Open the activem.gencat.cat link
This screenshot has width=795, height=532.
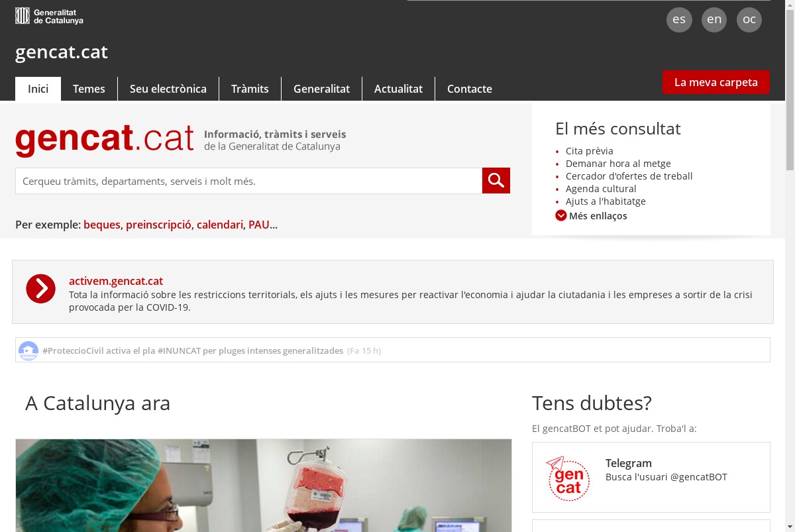(x=116, y=281)
